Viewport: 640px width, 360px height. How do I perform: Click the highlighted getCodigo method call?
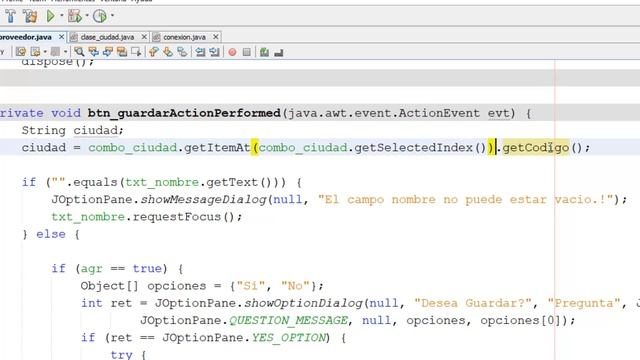click(x=535, y=148)
